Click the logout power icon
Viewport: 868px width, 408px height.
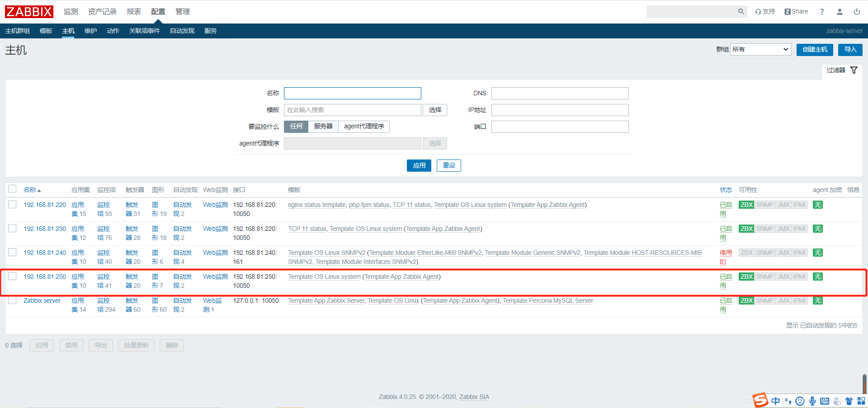click(857, 12)
